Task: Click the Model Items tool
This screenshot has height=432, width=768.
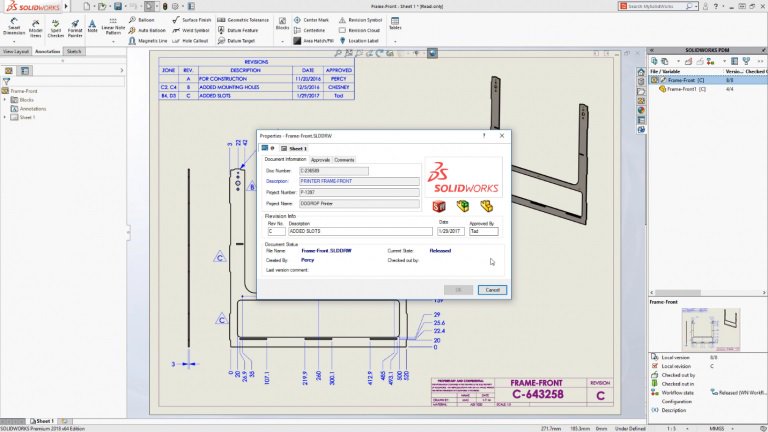Action: (x=35, y=28)
